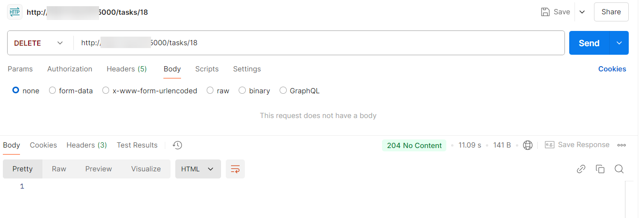Expand the Send button arrow options
Viewport: 644px width, 218px height.
pos(619,43)
